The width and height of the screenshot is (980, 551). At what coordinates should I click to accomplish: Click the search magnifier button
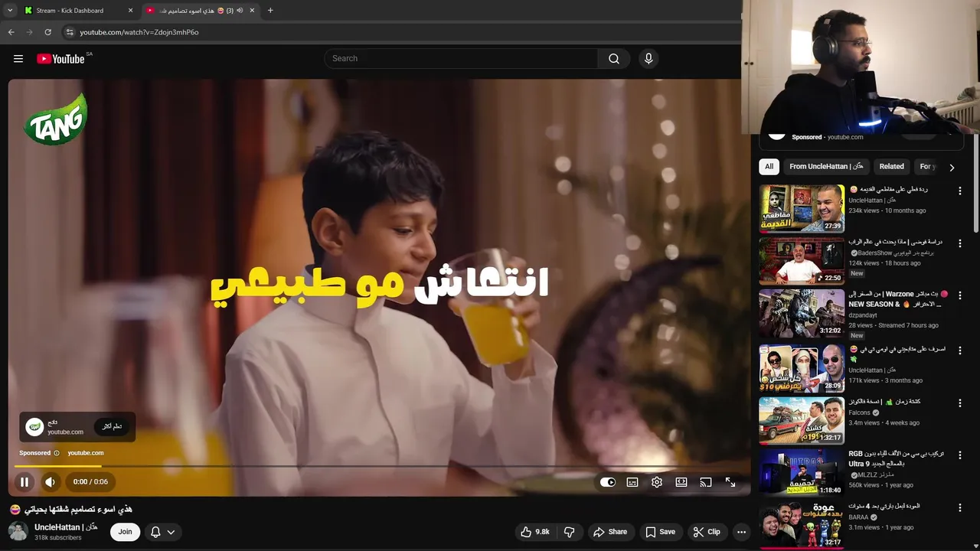614,59
